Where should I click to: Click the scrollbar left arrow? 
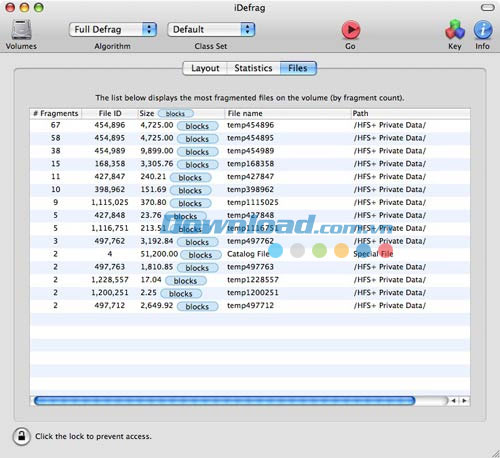[453, 401]
